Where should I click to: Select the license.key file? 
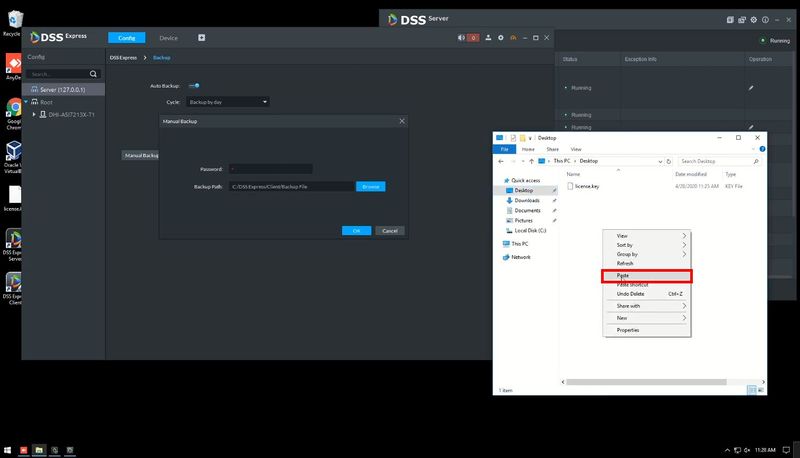tap(587, 186)
